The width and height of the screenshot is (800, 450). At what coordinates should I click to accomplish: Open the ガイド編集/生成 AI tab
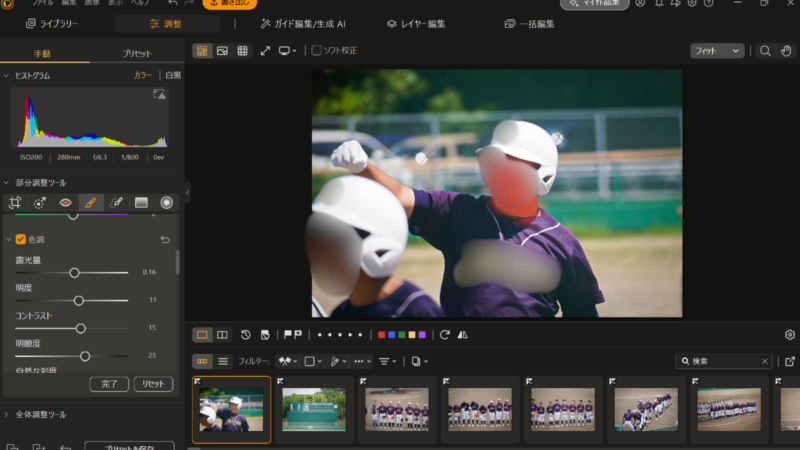(303, 23)
